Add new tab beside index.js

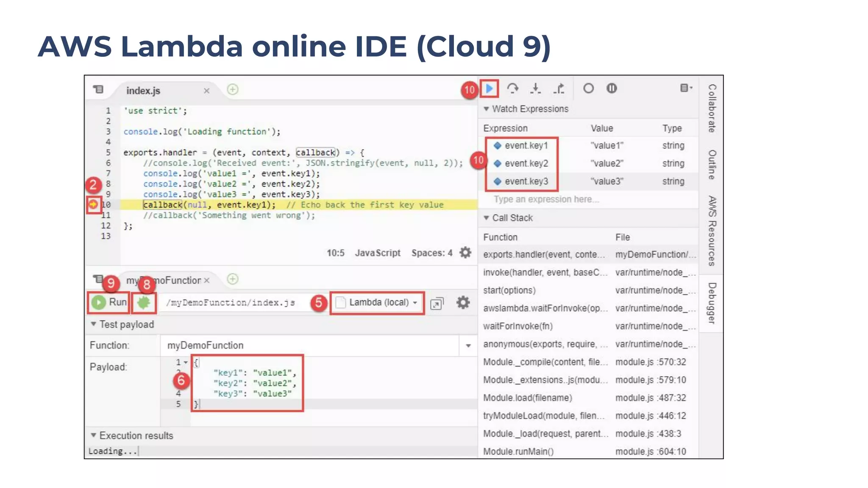pyautogui.click(x=233, y=89)
